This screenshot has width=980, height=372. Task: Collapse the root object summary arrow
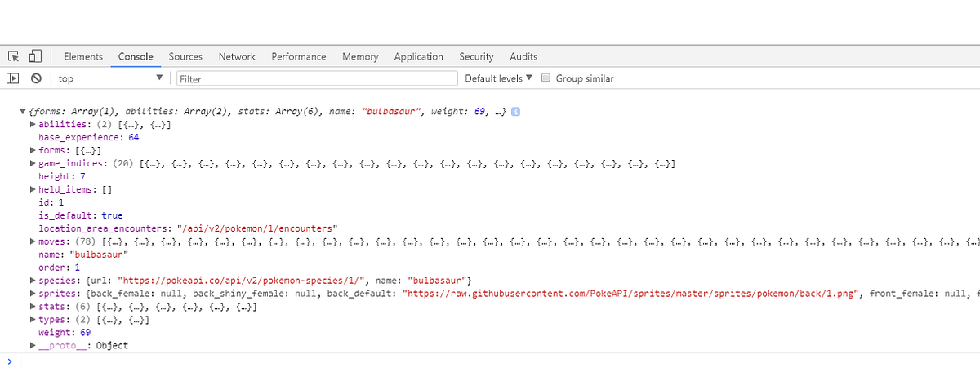[23, 112]
